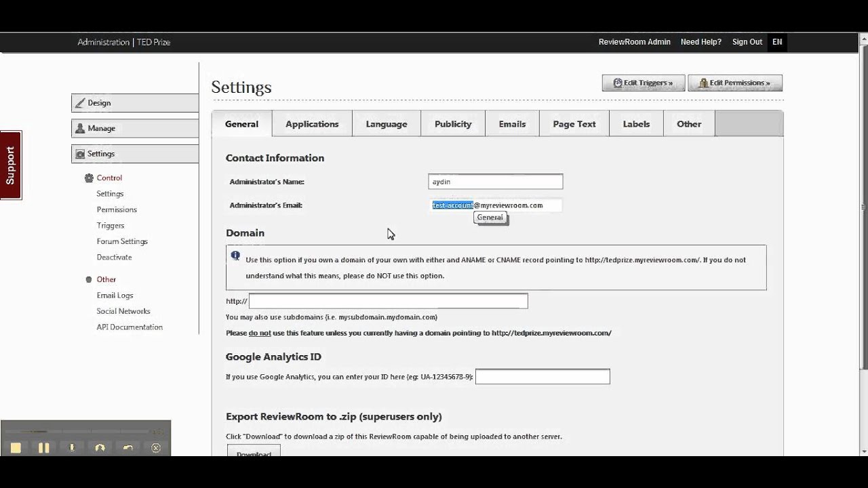Click the recorder stop button

(16, 448)
